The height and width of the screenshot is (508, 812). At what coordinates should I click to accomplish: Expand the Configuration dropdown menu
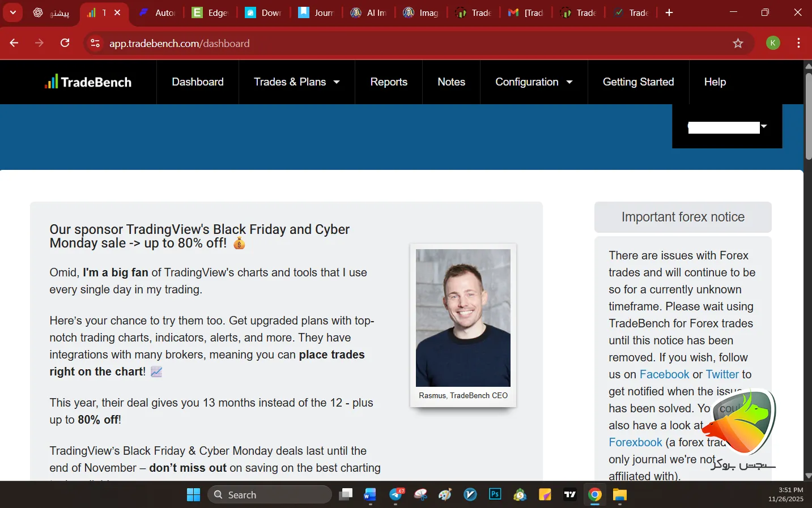click(533, 82)
